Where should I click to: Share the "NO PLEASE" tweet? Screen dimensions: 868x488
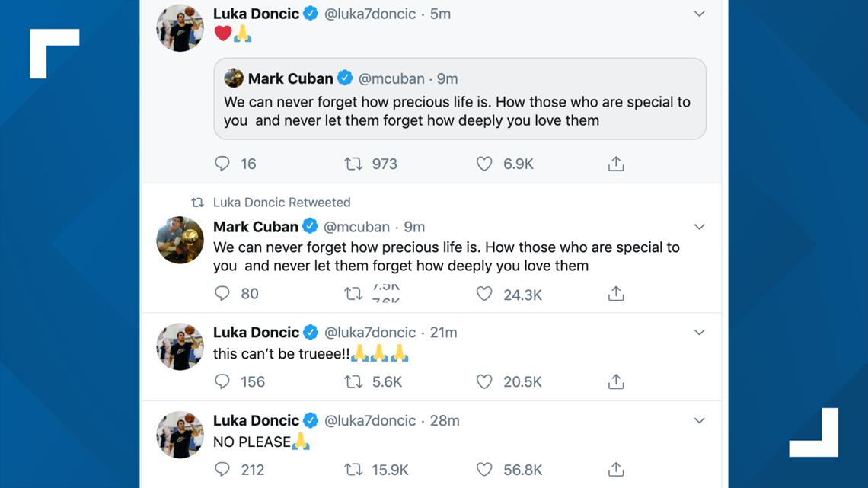616,470
